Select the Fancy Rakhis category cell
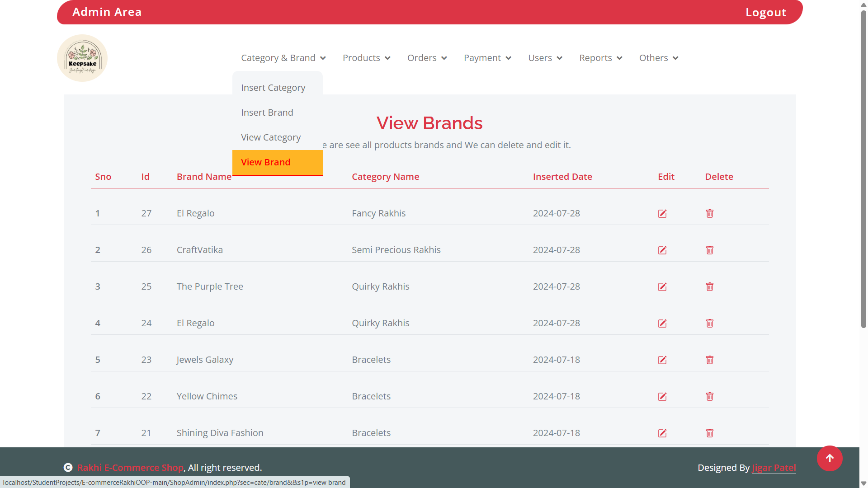This screenshot has height=488, width=868. pyautogui.click(x=379, y=213)
